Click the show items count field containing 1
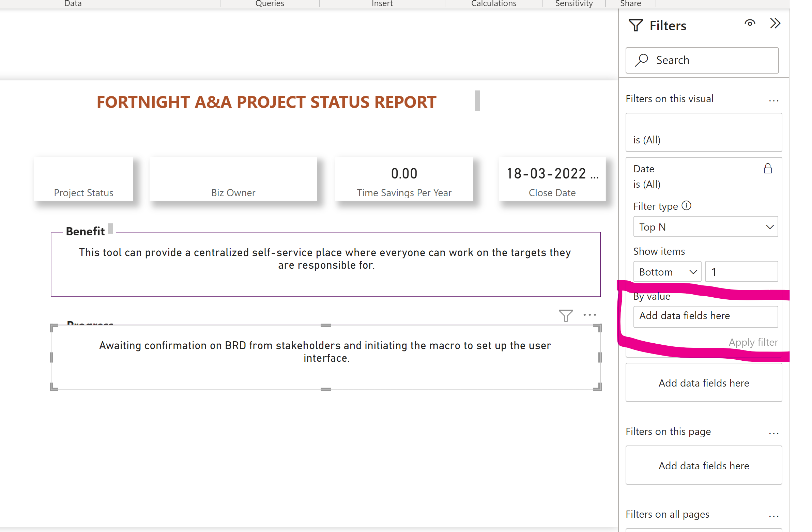 (x=741, y=272)
